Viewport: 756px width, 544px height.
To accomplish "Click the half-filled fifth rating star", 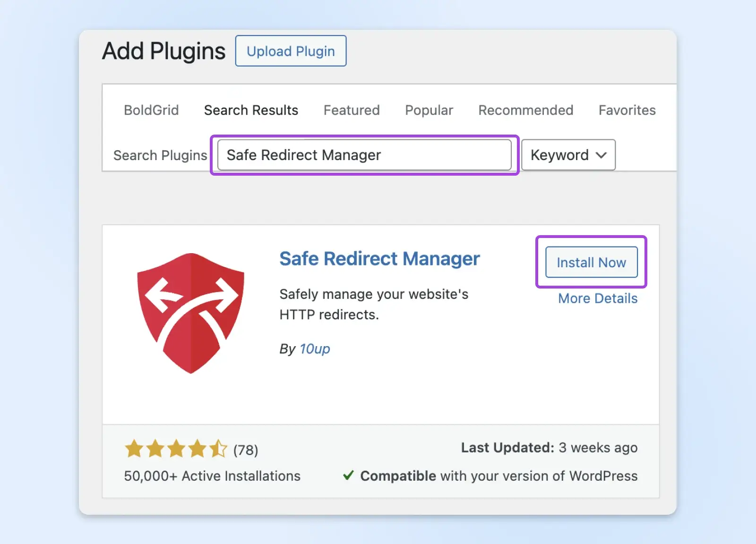I will (x=218, y=449).
